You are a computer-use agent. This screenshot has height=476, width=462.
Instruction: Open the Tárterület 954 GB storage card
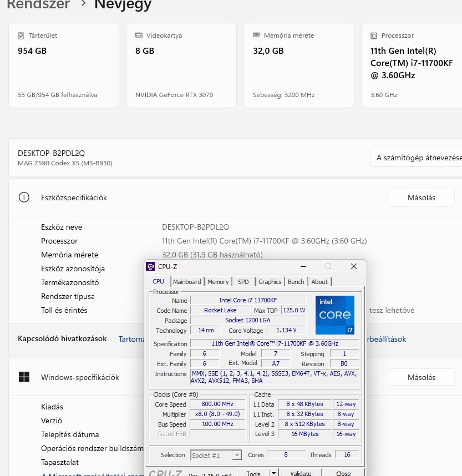(x=64, y=65)
